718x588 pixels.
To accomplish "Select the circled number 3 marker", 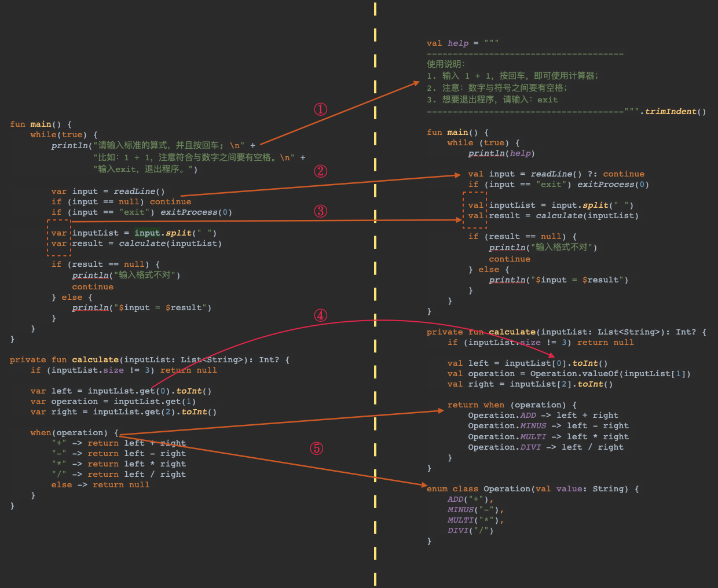I will [320, 211].
